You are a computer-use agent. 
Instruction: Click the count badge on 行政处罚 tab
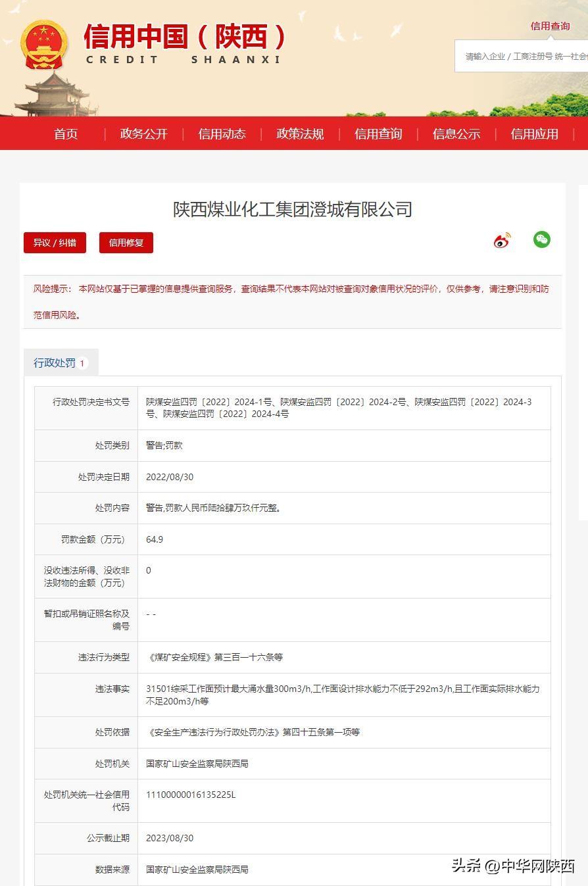pos(83,363)
